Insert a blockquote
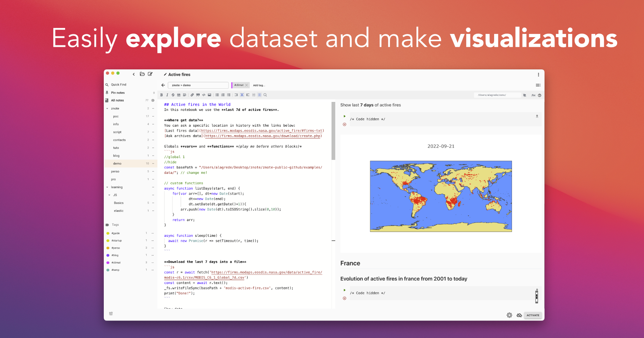This screenshot has height=338, width=644. (198, 95)
